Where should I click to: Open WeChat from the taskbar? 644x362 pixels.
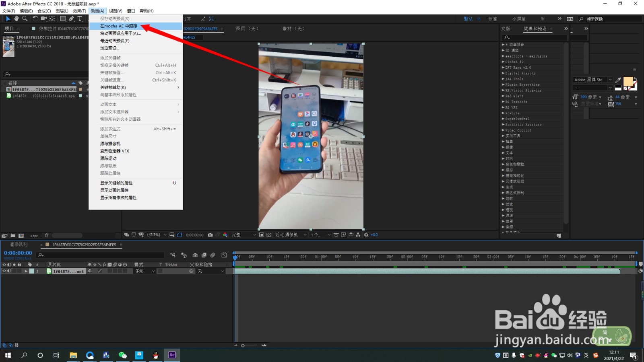pyautogui.click(x=123, y=355)
